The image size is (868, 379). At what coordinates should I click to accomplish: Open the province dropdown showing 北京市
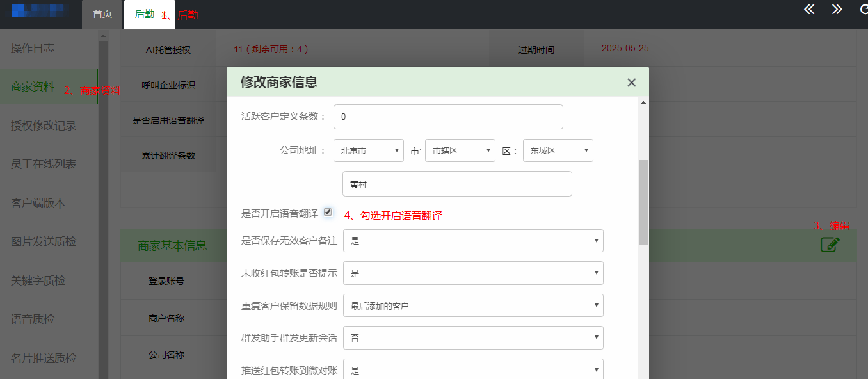click(x=368, y=150)
